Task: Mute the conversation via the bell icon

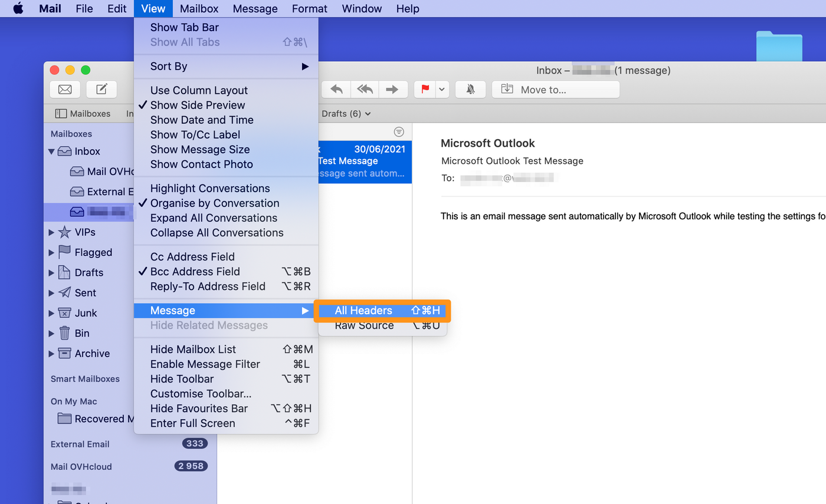Action: click(x=470, y=89)
